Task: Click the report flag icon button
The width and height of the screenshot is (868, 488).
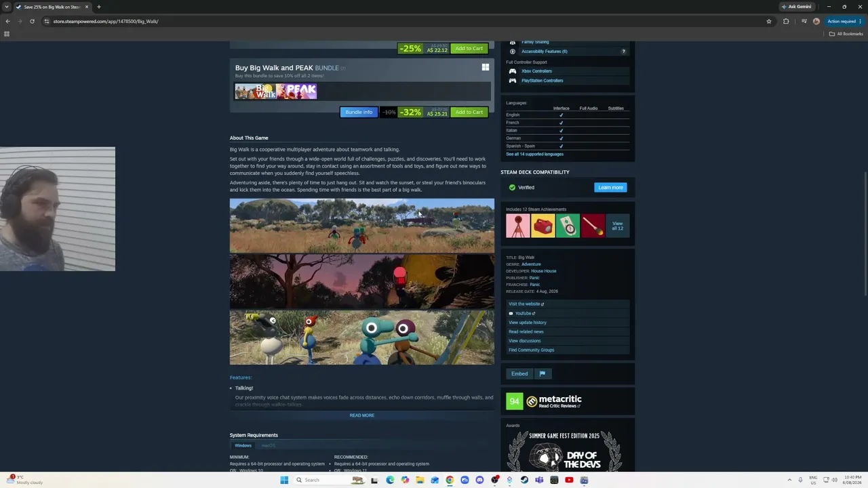Action: (x=542, y=374)
